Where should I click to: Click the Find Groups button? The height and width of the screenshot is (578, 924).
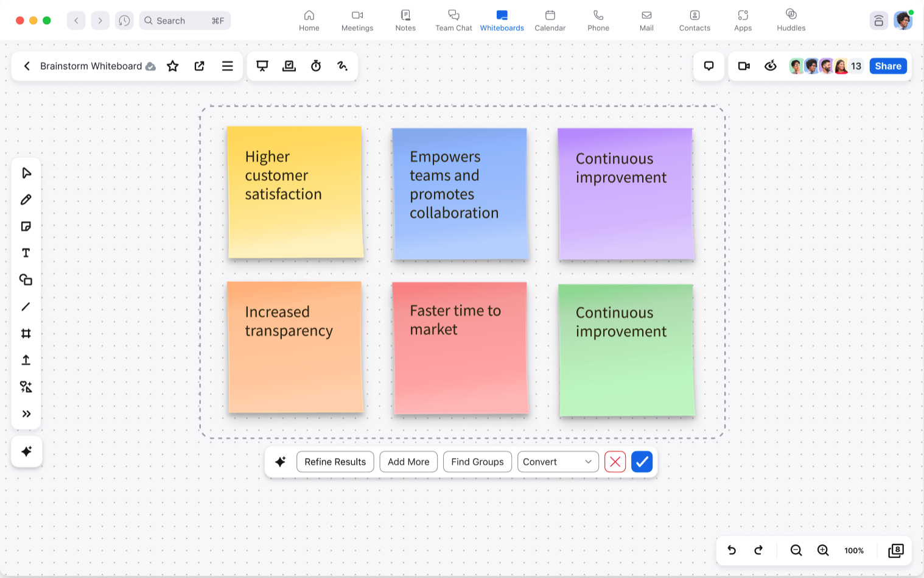477,462
